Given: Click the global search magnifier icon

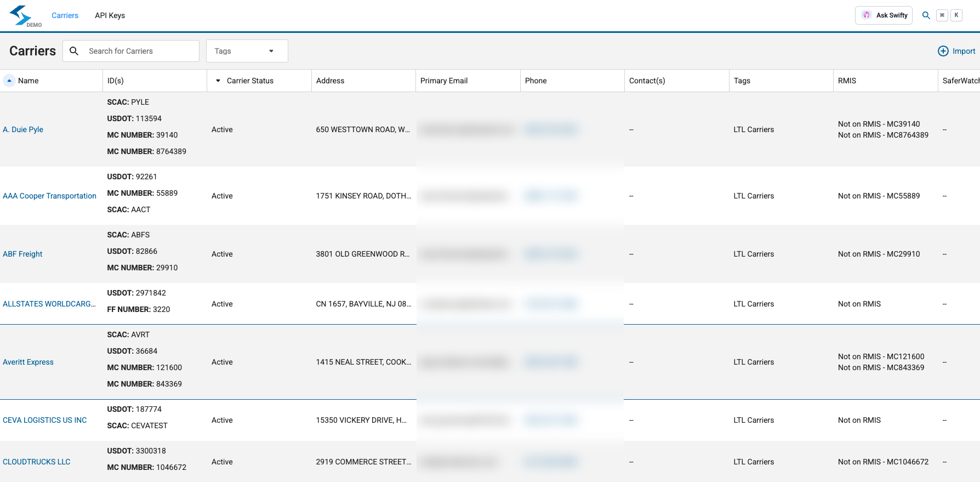Looking at the screenshot, I should [x=926, y=15].
